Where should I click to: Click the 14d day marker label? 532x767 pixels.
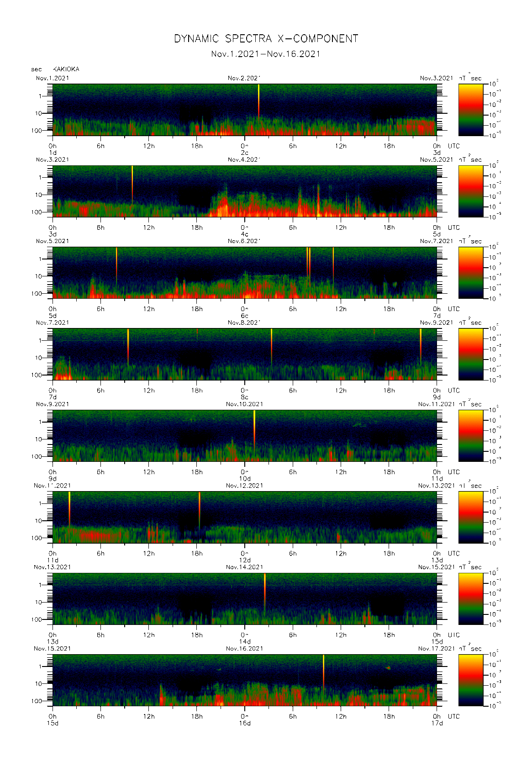point(245,642)
